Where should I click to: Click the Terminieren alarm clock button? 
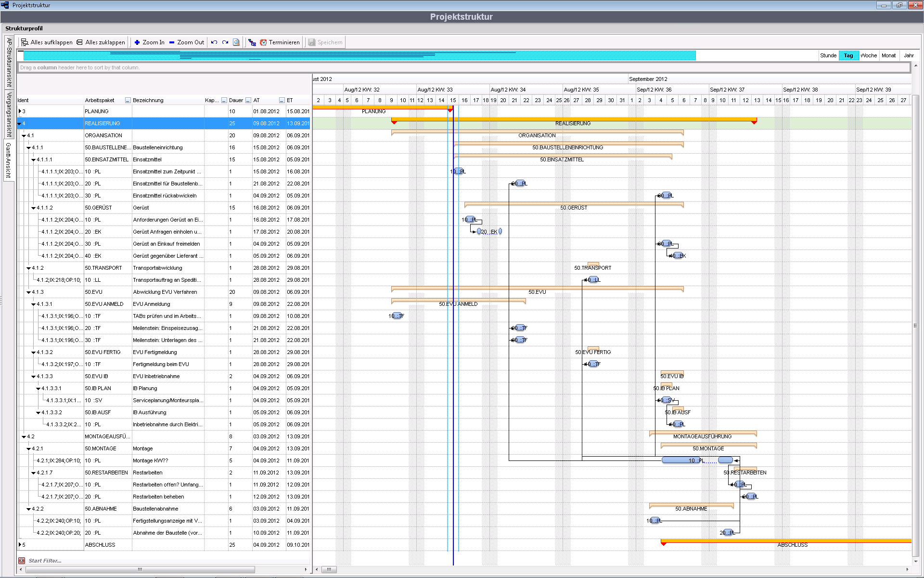(x=280, y=42)
